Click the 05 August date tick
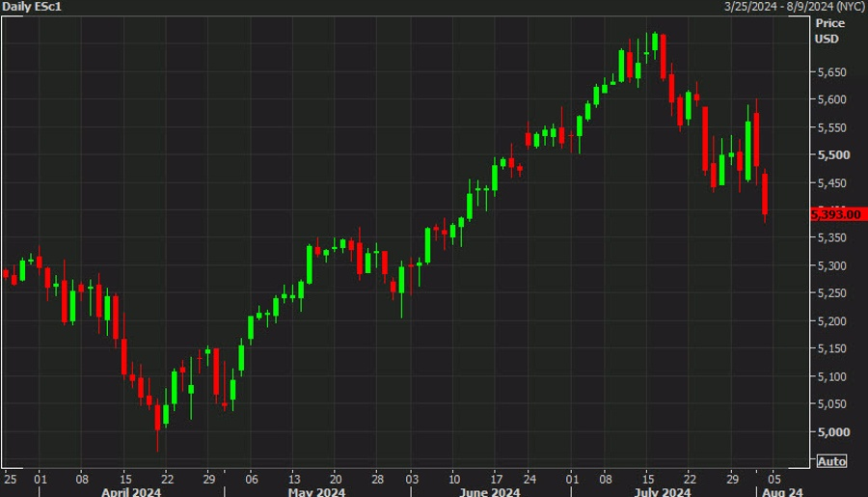 click(774, 479)
